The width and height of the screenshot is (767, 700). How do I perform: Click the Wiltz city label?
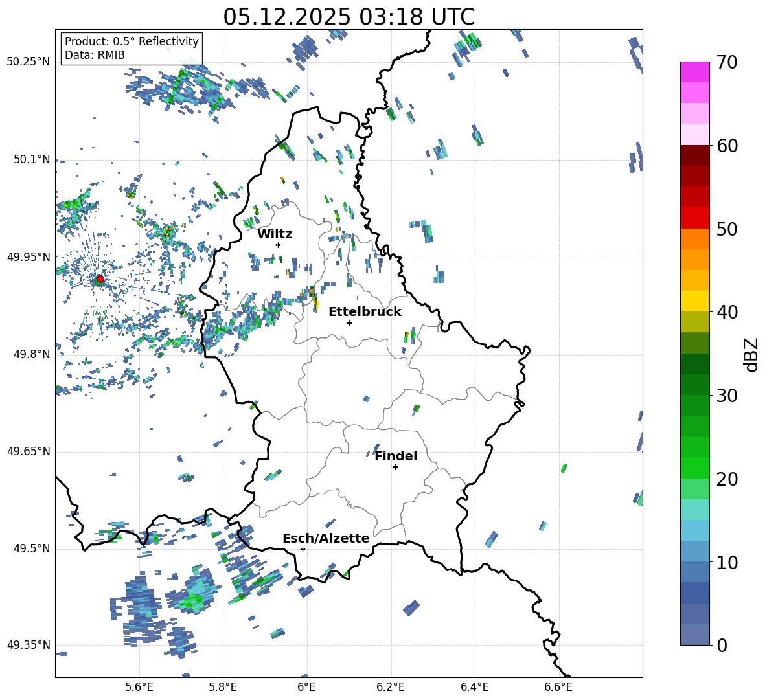point(275,234)
